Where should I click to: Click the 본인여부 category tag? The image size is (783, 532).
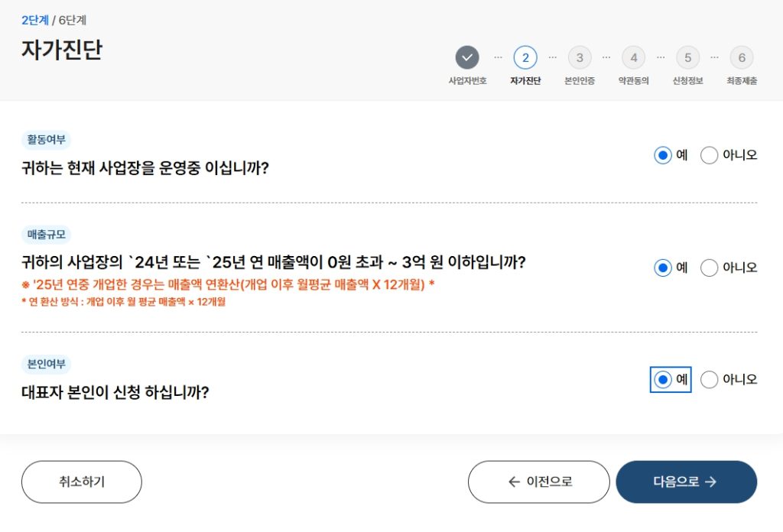coord(46,365)
